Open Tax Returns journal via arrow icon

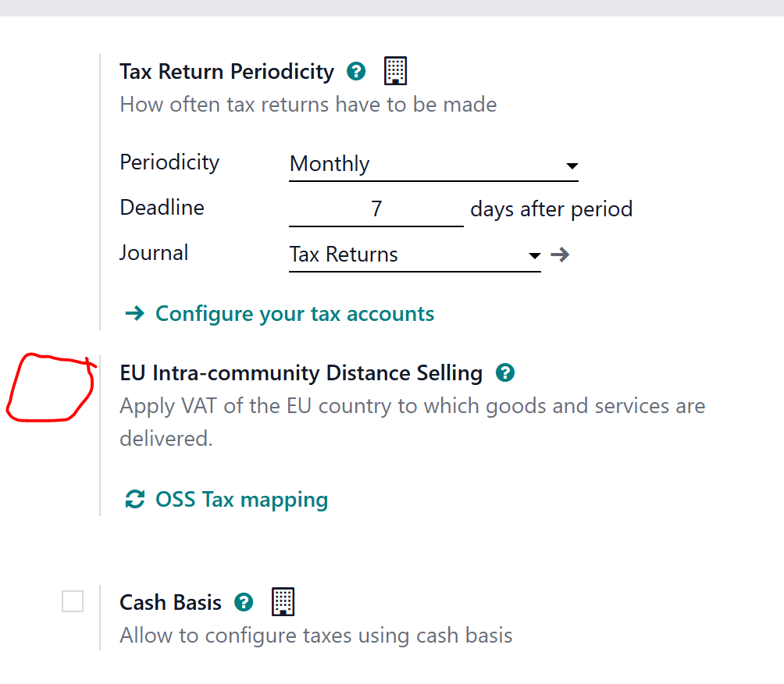pyautogui.click(x=559, y=255)
